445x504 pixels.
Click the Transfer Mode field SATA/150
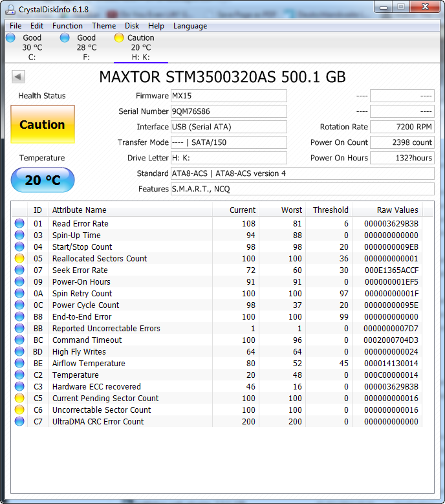(x=229, y=142)
